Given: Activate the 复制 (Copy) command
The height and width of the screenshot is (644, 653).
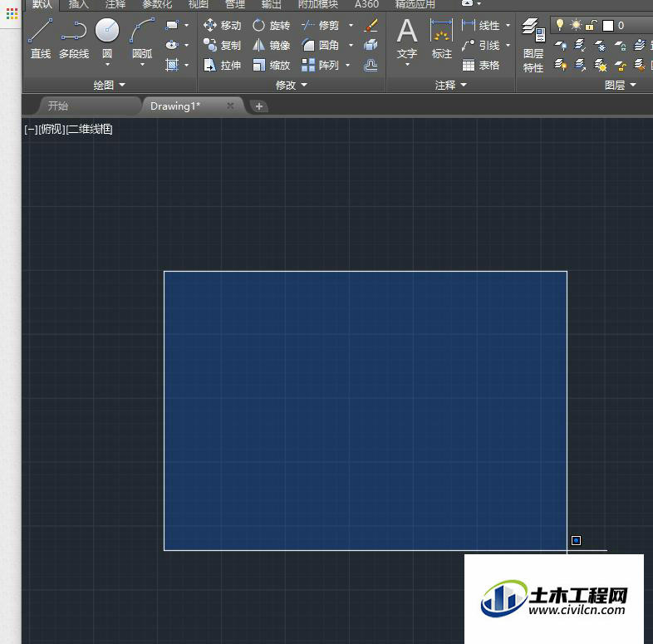Looking at the screenshot, I should click(222, 45).
